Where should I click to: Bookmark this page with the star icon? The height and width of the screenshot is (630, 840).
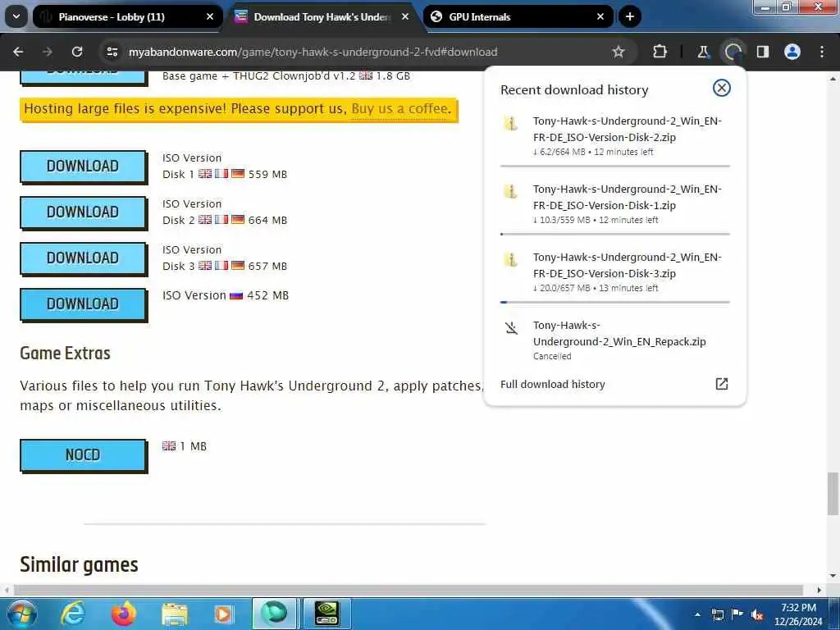tap(619, 52)
